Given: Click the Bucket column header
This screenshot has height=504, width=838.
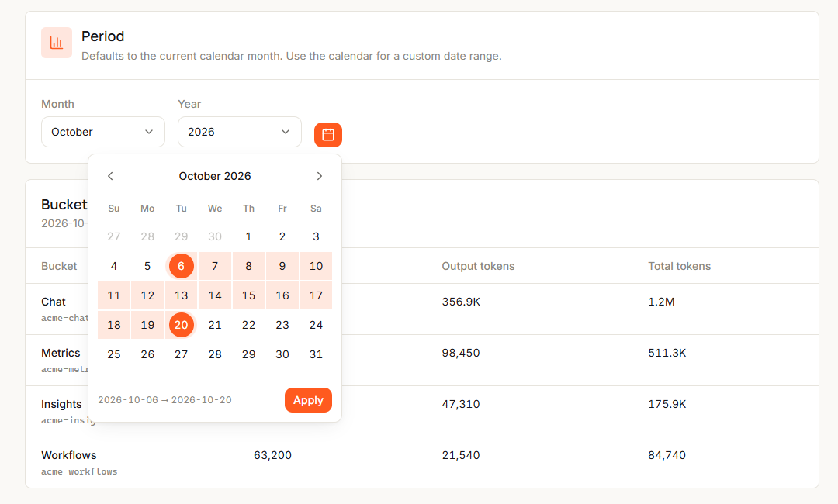Looking at the screenshot, I should [x=59, y=266].
